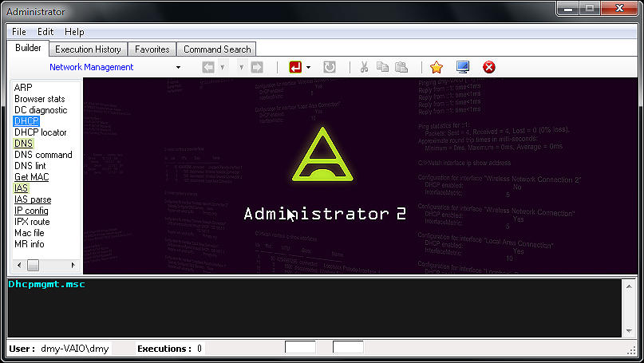Open dropdown beside red execute icon
644x363 pixels.
(309, 67)
